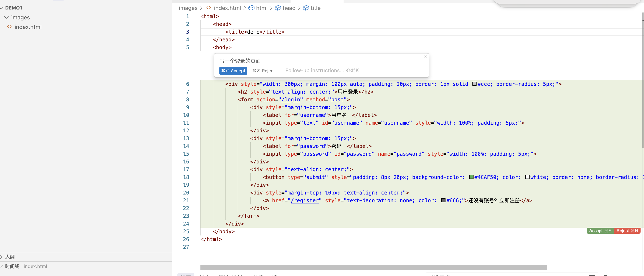This screenshot has width=644, height=276.
Task: Collapse the images folder
Action: tap(6, 17)
